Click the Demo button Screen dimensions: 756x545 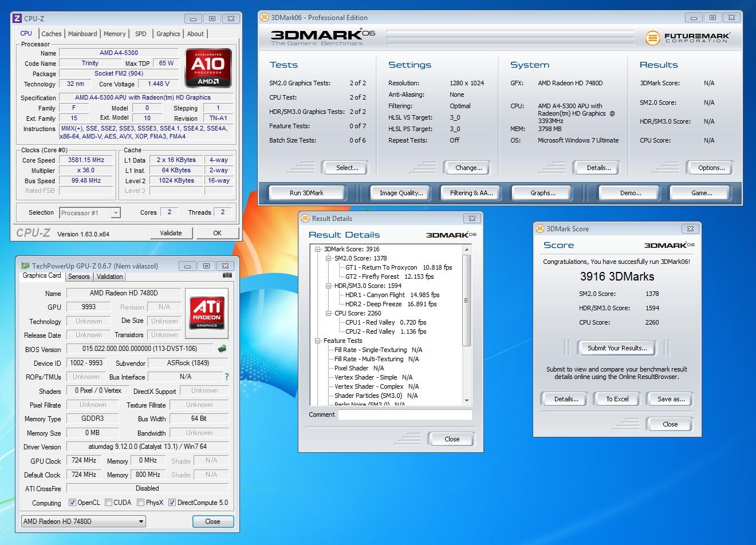coord(631,193)
